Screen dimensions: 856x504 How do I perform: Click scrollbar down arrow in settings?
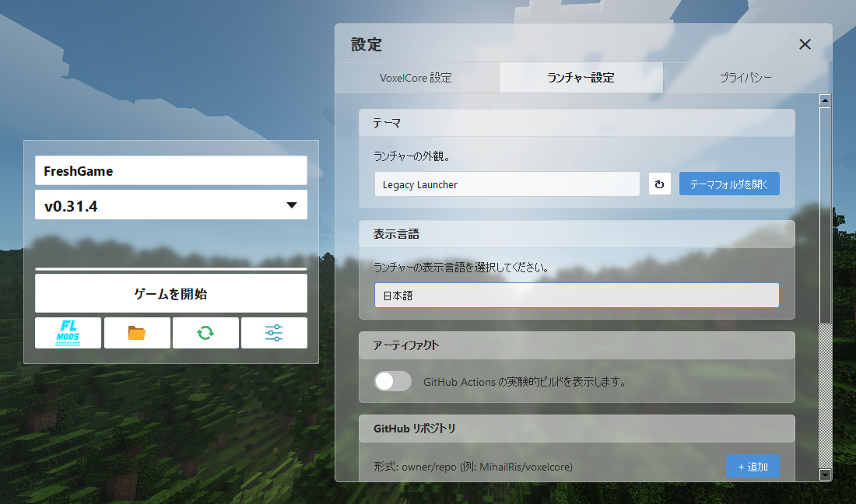coord(825,474)
